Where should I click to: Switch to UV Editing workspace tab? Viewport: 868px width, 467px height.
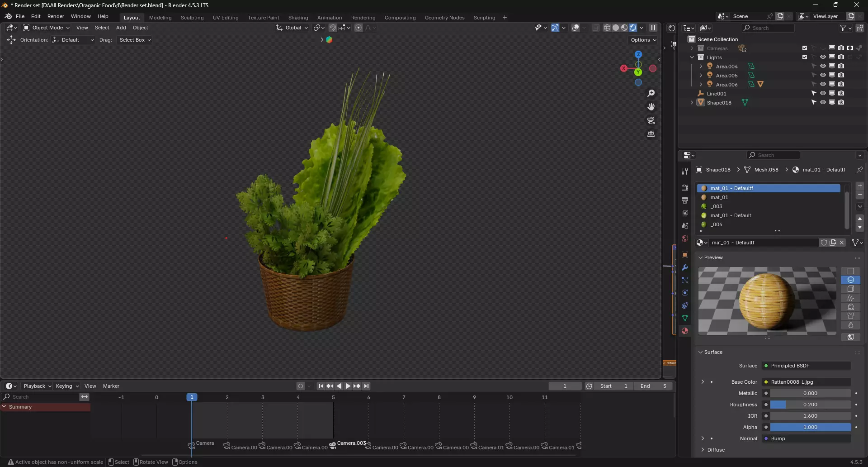[x=226, y=18]
